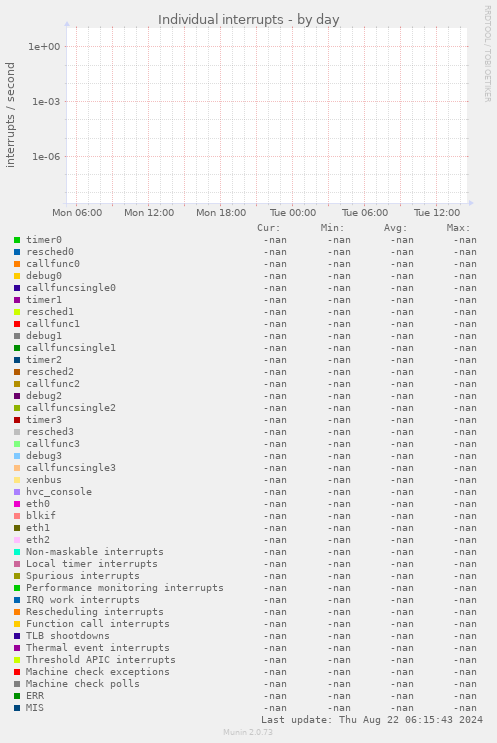Click the Last update timestamp text

[372, 720]
